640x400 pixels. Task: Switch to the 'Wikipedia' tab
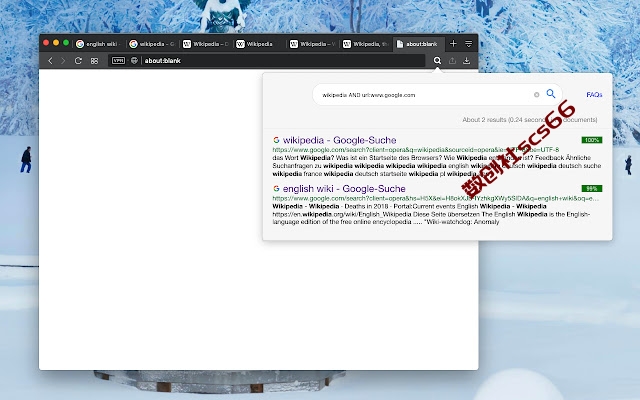pyautogui.click(x=259, y=44)
